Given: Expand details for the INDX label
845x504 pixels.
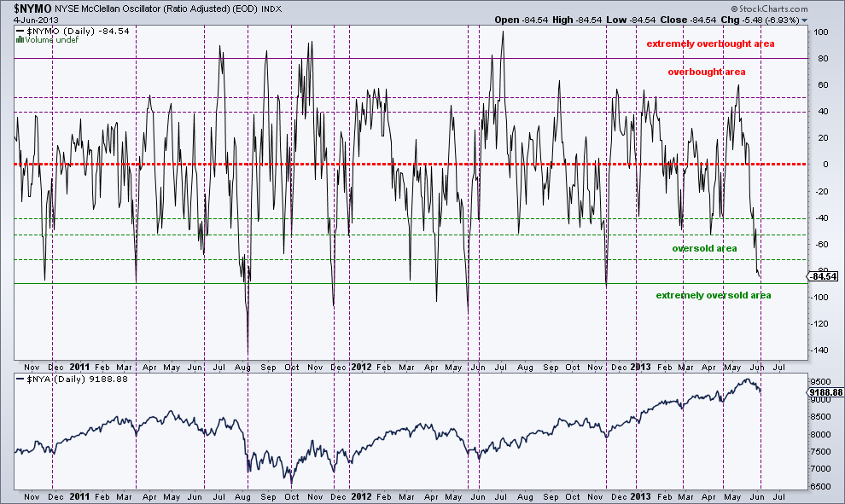Looking at the screenshot, I should (273, 8).
